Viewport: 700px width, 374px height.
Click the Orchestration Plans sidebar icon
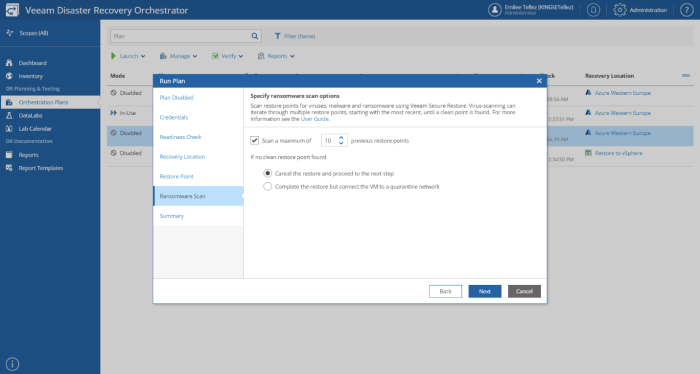(9, 102)
